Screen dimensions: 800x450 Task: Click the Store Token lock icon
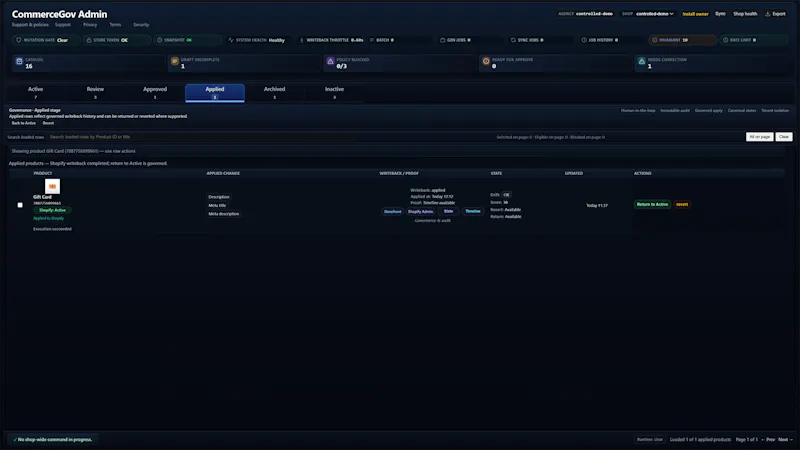point(89,40)
